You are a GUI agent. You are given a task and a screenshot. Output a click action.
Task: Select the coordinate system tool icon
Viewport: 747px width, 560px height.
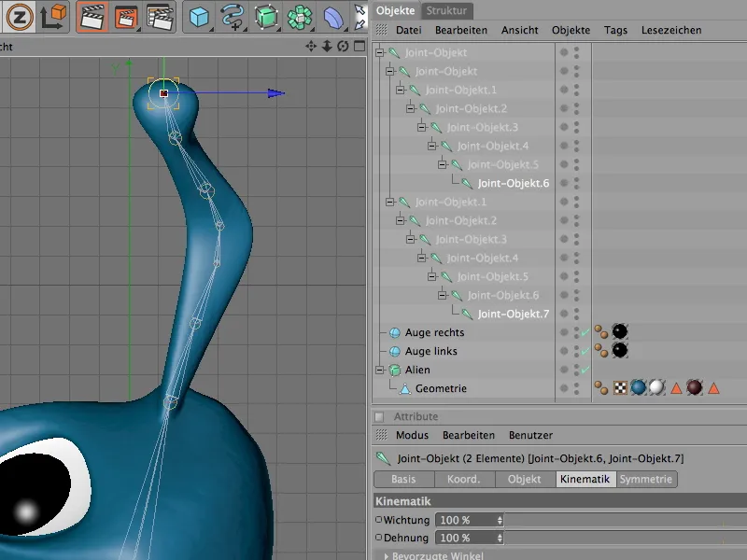tap(52, 18)
